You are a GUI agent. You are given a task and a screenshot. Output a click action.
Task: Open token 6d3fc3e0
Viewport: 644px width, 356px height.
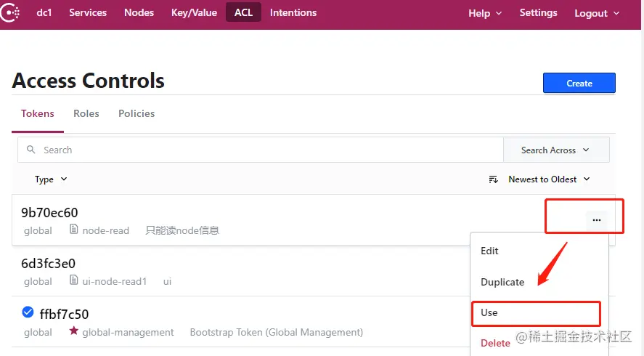pyautogui.click(x=48, y=264)
